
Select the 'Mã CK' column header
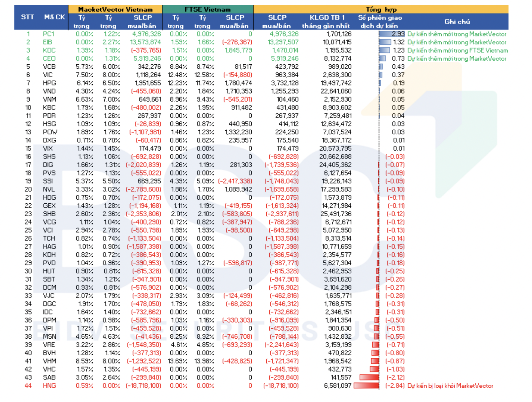pos(54,17)
